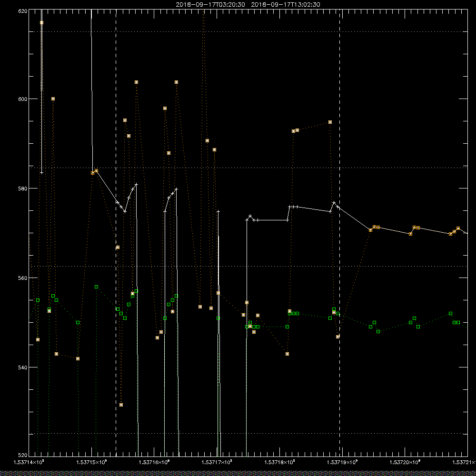Select the y-axis label 580
This screenshot has height=476, width=476.
coord(23,188)
